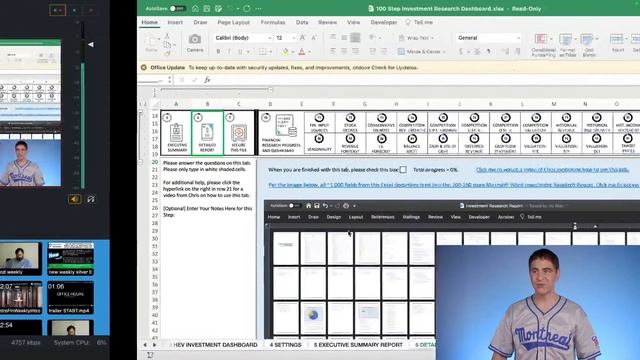Select the 'trailer START.mp4' shot thumbnail
This screenshot has height=360, width=640.
pyautogui.click(x=70, y=298)
